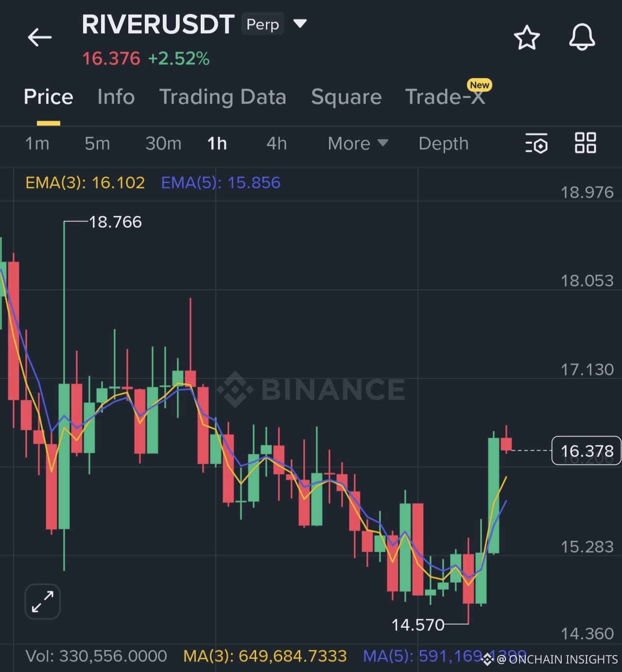Toggle the EMA(5) indicator label
This screenshot has width=622, height=672.
click(x=221, y=183)
